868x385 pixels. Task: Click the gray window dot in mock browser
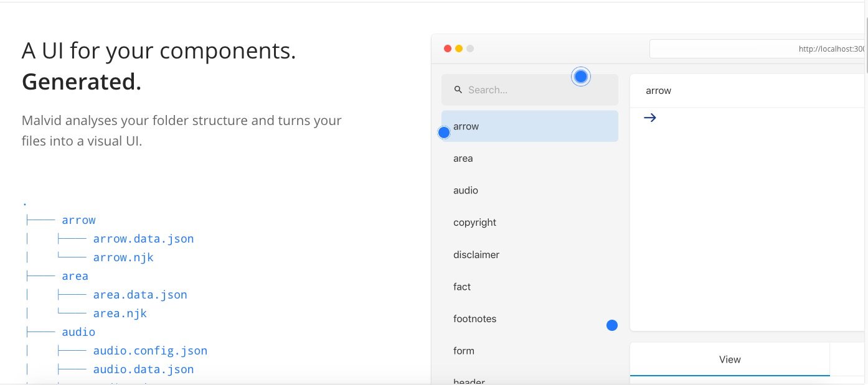coord(470,49)
